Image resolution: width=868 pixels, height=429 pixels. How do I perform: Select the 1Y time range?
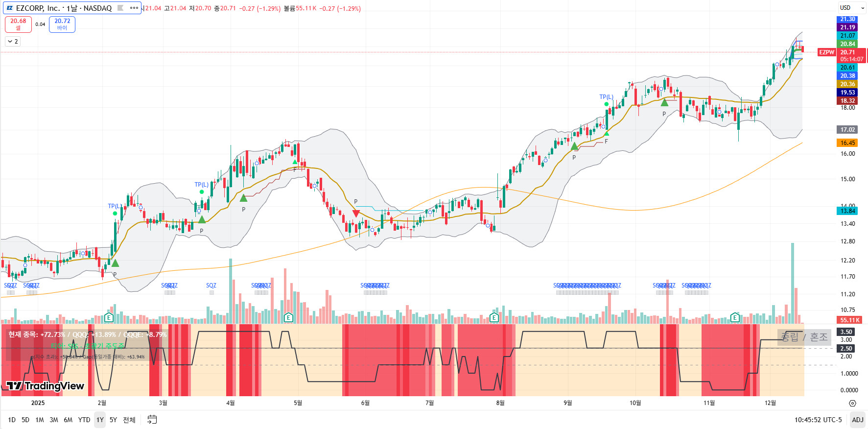click(x=100, y=420)
